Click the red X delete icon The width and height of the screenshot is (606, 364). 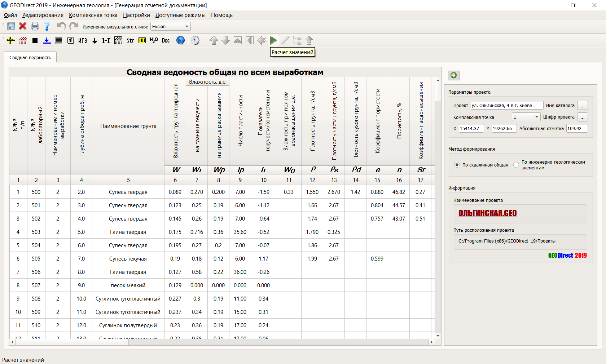pos(23,26)
